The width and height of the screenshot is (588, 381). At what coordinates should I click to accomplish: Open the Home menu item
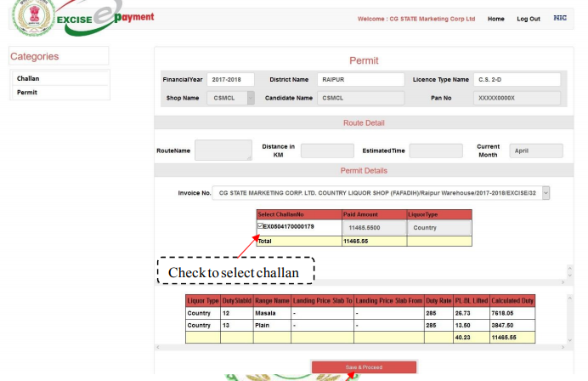point(495,19)
